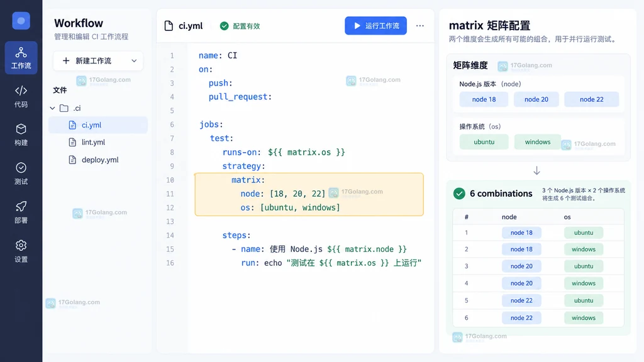This screenshot has width=644, height=362.
Task: Select the ubuntu dimension chip
Action: (x=484, y=142)
